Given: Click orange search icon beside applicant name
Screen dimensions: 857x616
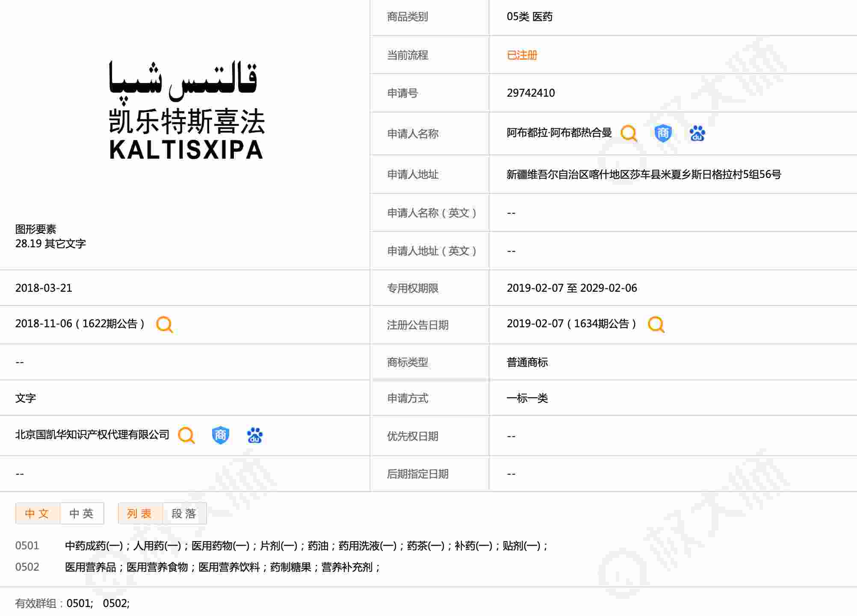Looking at the screenshot, I should pyautogui.click(x=629, y=133).
